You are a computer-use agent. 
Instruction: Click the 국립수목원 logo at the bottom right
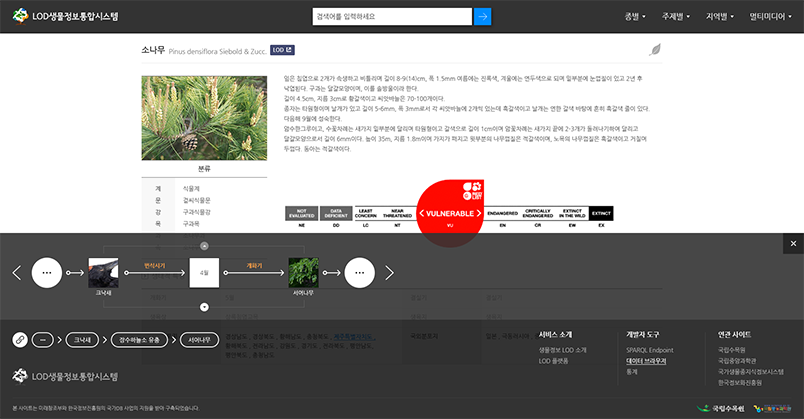721,408
